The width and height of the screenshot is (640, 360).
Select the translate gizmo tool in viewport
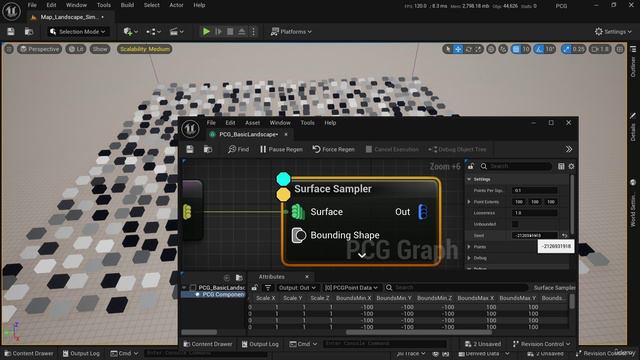(458, 49)
